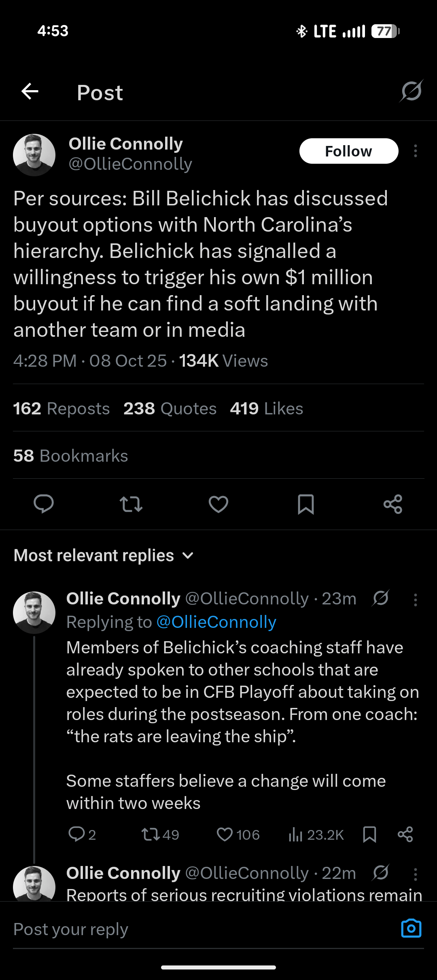
Task: Open the camera icon in the reply bar
Action: coord(411,929)
